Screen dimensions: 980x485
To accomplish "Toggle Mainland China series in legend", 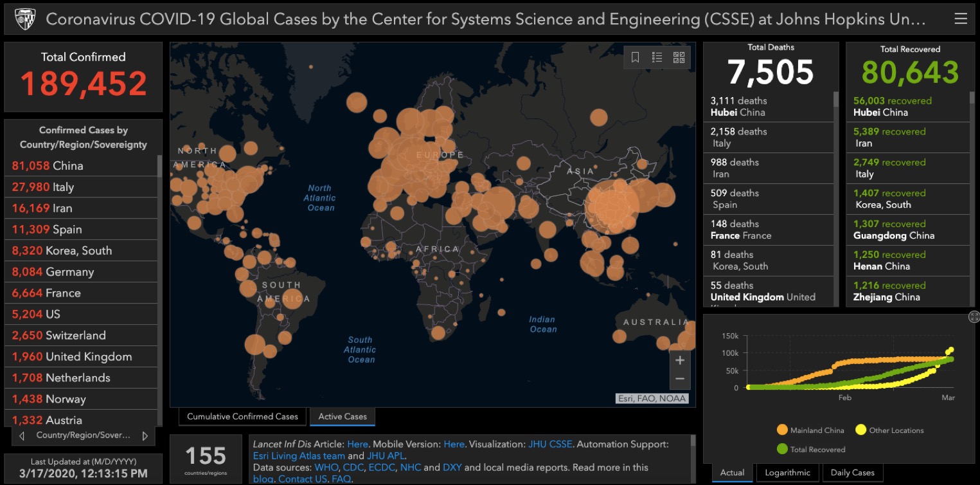I will tap(810, 430).
